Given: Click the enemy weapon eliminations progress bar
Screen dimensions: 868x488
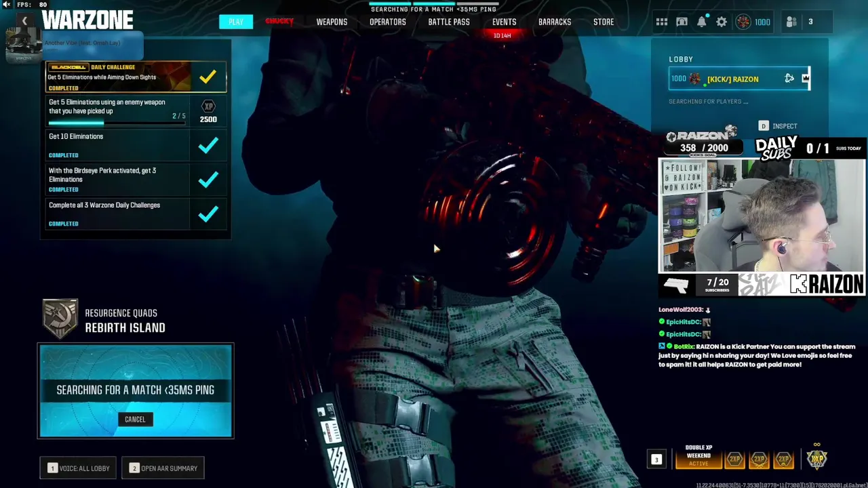Looking at the screenshot, I should 117,123.
